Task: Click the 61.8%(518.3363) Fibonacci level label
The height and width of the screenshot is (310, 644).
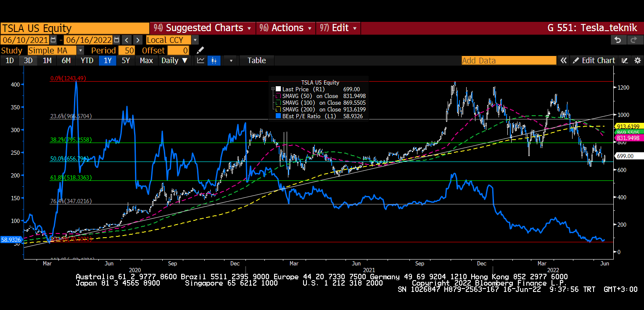Action: point(71,178)
